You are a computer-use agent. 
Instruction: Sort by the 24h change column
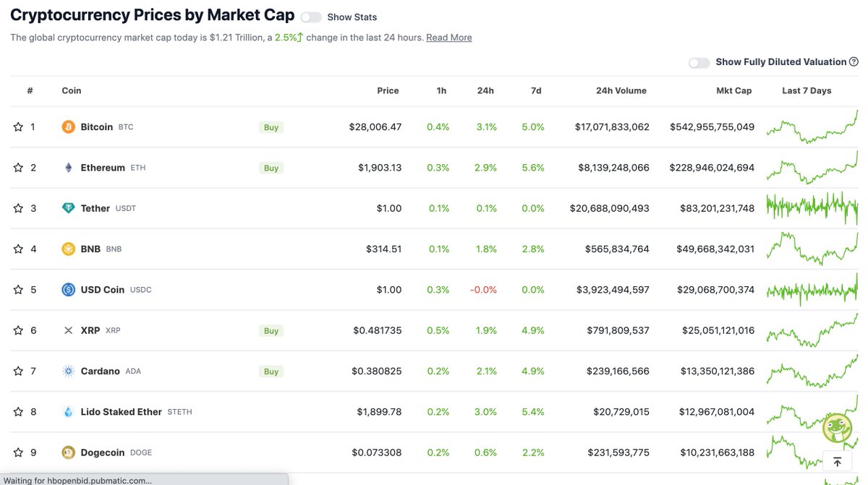pyautogui.click(x=485, y=91)
